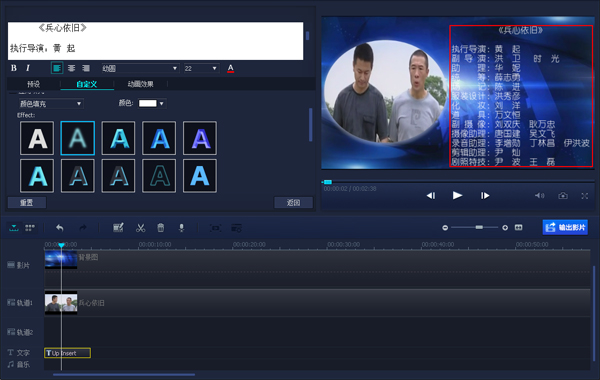
Task: Open the font color picker (red A)
Action: tap(230, 68)
